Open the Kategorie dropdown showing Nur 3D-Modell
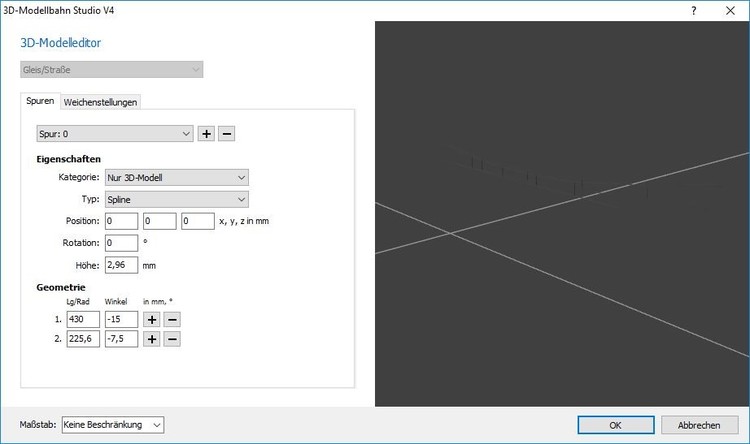Image resolution: width=750 pixels, height=444 pixels. click(x=176, y=178)
